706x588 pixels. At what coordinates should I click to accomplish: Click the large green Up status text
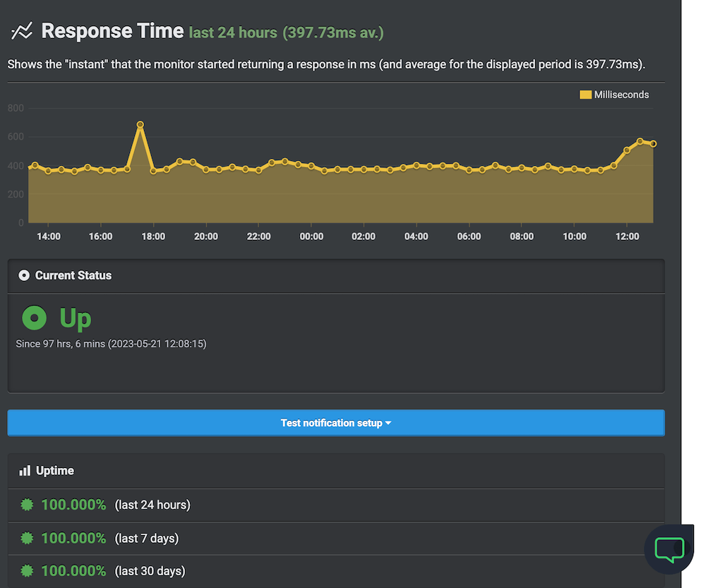coord(76,318)
